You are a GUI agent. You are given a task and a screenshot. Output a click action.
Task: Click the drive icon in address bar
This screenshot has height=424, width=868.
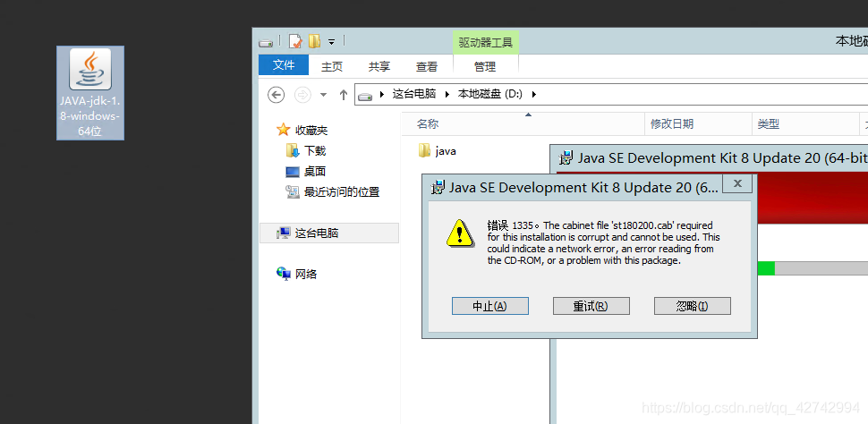365,97
